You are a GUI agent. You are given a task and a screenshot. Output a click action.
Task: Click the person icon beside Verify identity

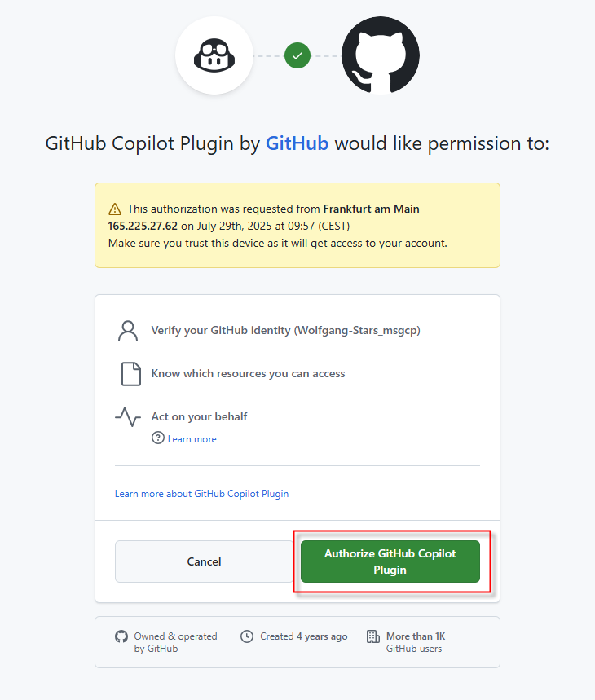128,331
